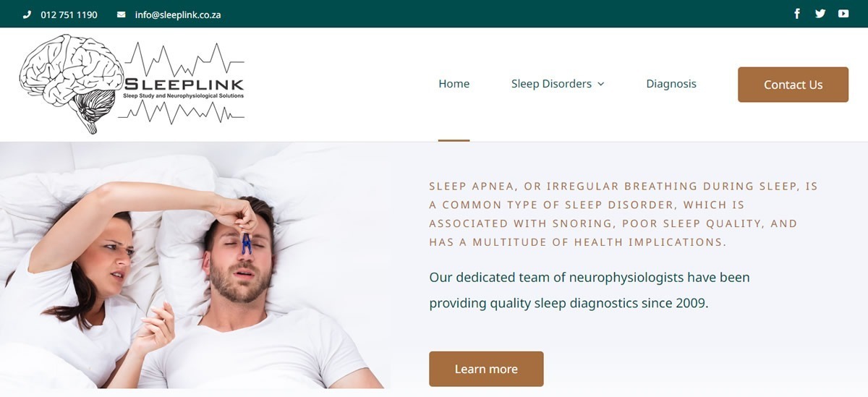
Task: Expand the Sleep Disorders chevron arrow
Action: coord(600,85)
